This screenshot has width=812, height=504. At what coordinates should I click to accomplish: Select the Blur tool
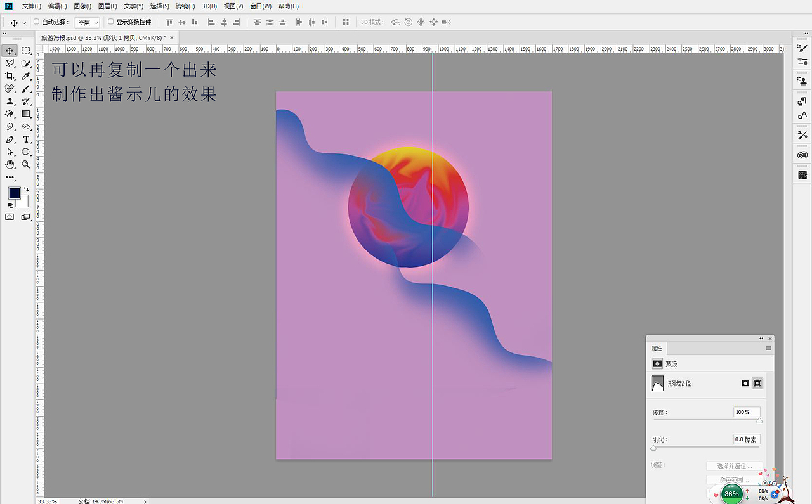[x=10, y=127]
